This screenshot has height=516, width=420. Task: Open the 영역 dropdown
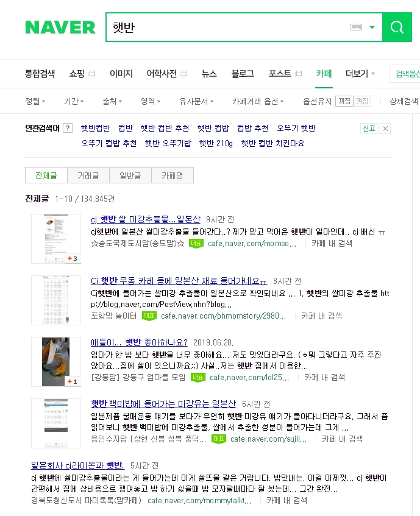pyautogui.click(x=151, y=101)
